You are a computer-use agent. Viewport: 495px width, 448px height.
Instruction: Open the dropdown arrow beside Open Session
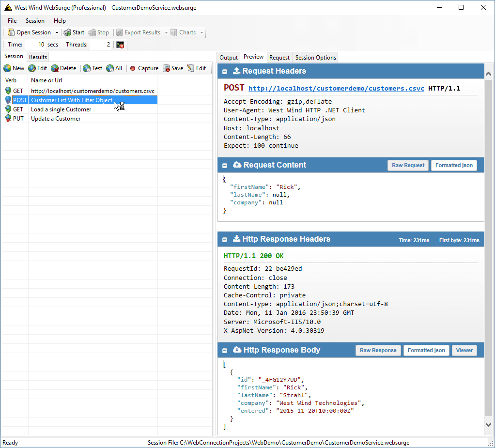[x=57, y=32]
